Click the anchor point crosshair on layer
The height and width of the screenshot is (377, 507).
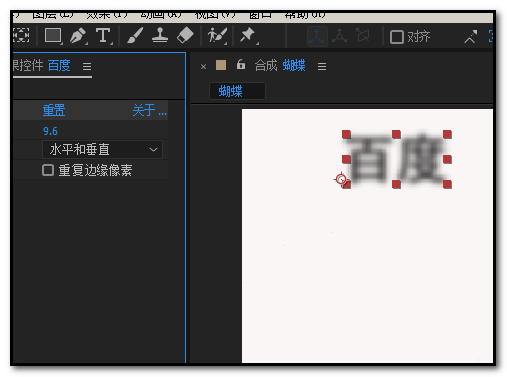point(341,179)
